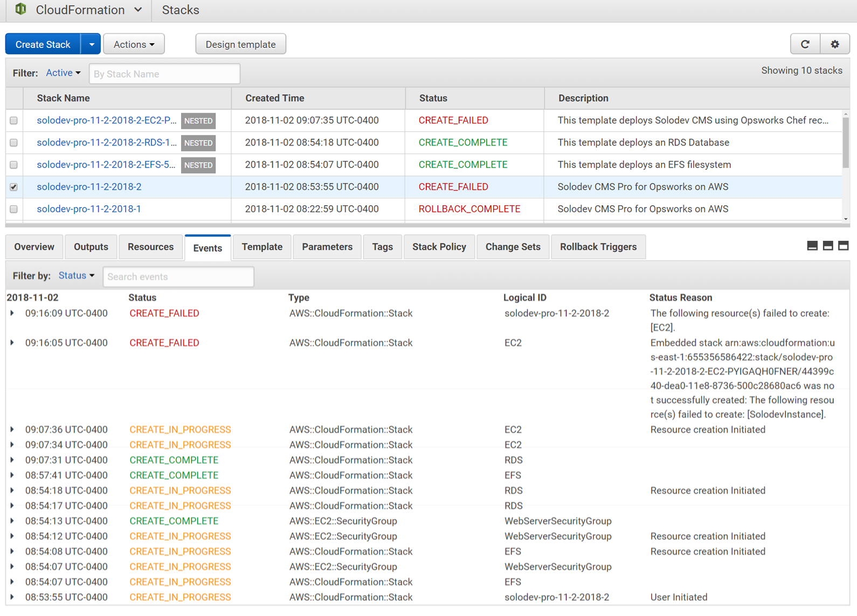Minimize the detail pane with first layout icon
The image size is (857, 616).
point(812,246)
